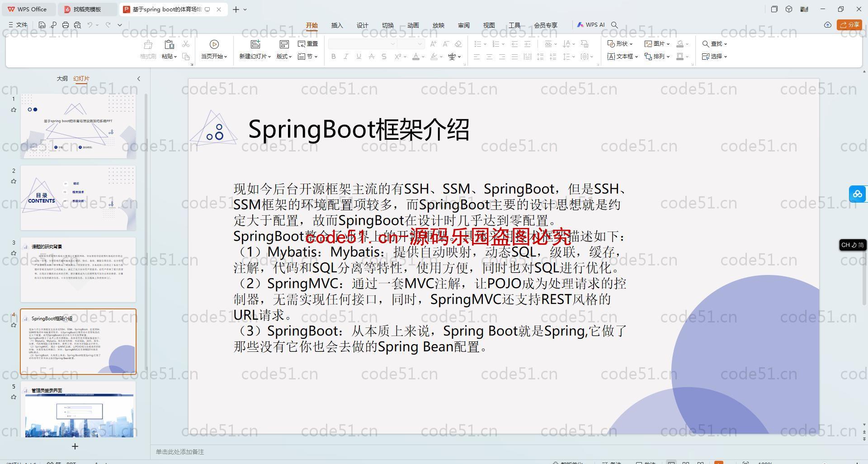Click the Copy icon below scissors
Viewport: 868px width, 464px height.
(186, 57)
